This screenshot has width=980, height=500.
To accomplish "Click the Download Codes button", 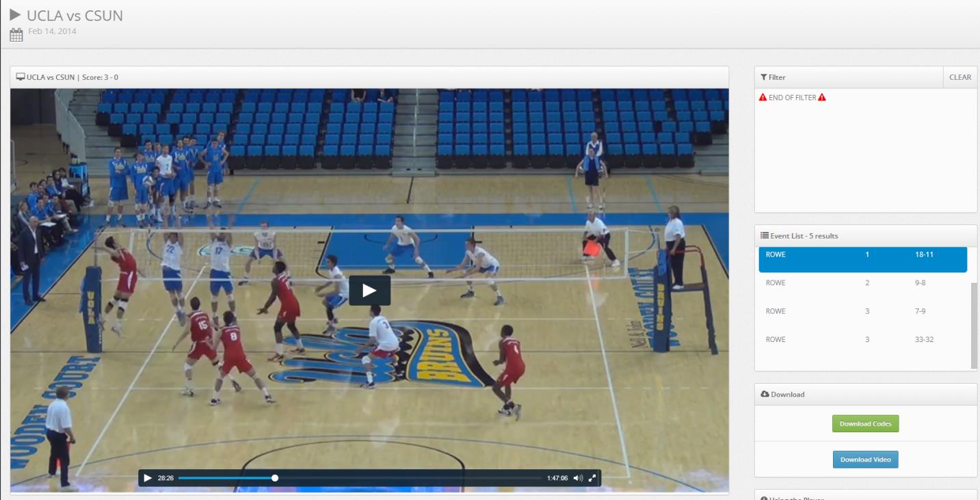I will coord(865,423).
